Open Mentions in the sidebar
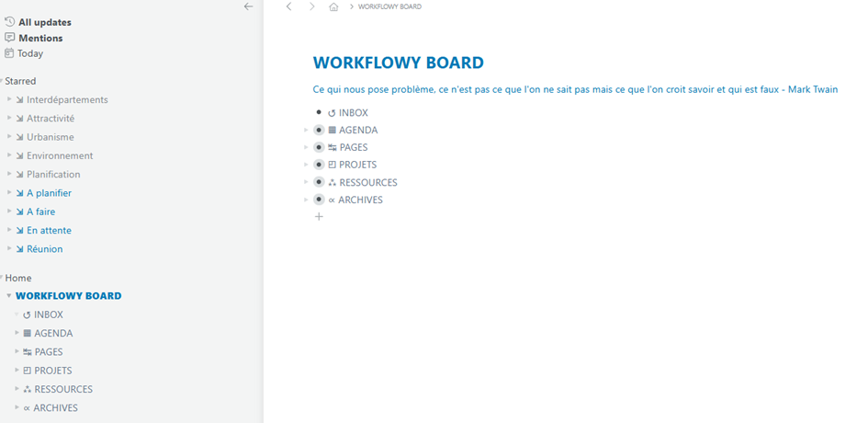 (40, 38)
